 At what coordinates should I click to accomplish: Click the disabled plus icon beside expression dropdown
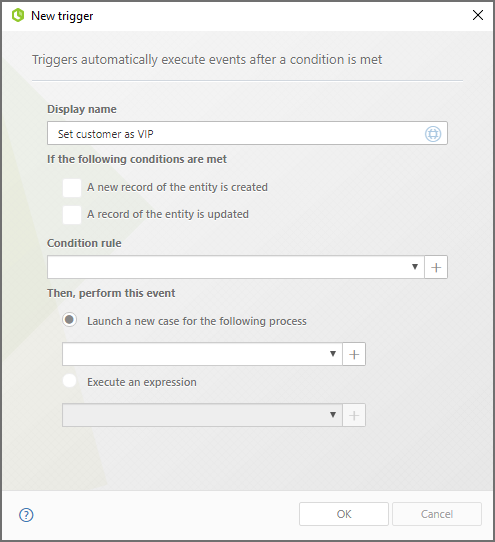coord(354,415)
